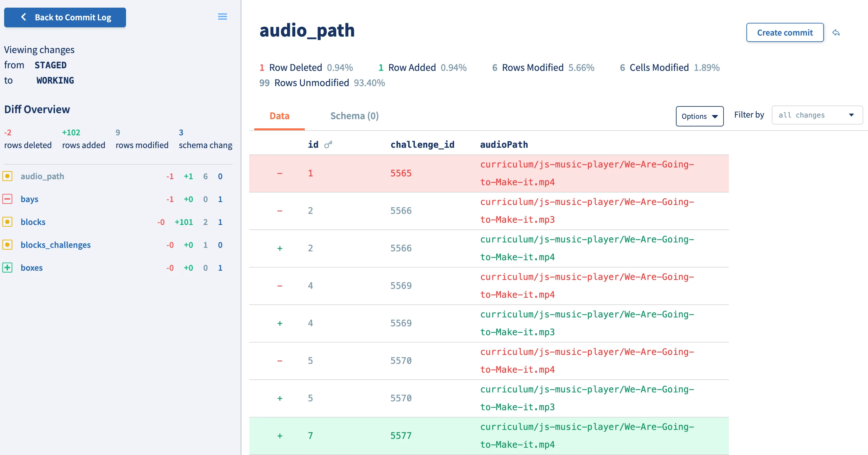The image size is (868, 455).
Task: Select the Data tab
Action: (279, 116)
